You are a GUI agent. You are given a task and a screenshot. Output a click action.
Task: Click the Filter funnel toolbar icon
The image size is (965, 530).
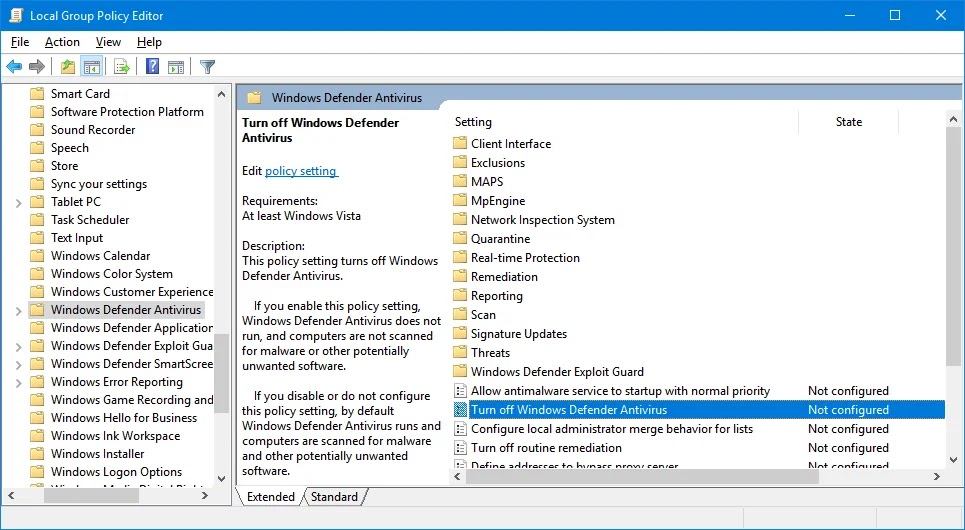[207, 66]
